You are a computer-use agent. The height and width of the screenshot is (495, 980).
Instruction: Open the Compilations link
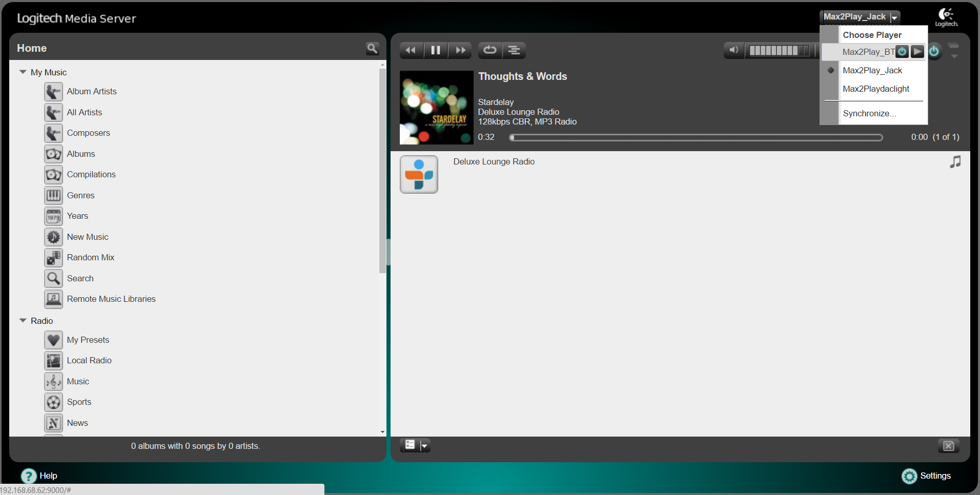coord(91,174)
